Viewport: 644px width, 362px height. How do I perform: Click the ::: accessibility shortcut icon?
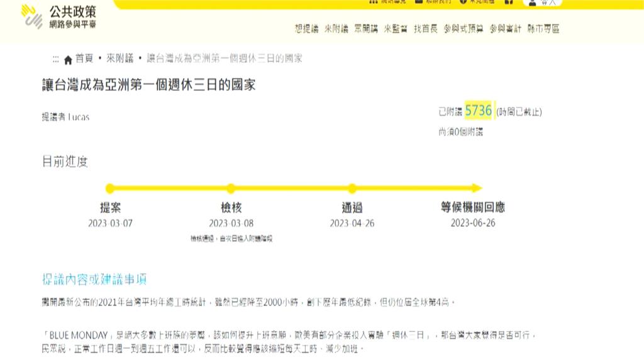click(x=57, y=58)
